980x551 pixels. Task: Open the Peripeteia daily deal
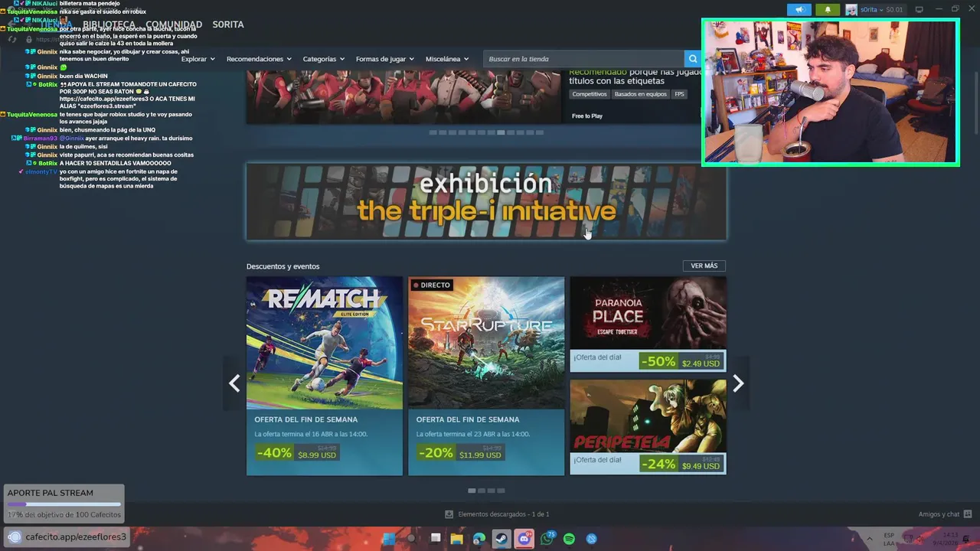tap(648, 427)
